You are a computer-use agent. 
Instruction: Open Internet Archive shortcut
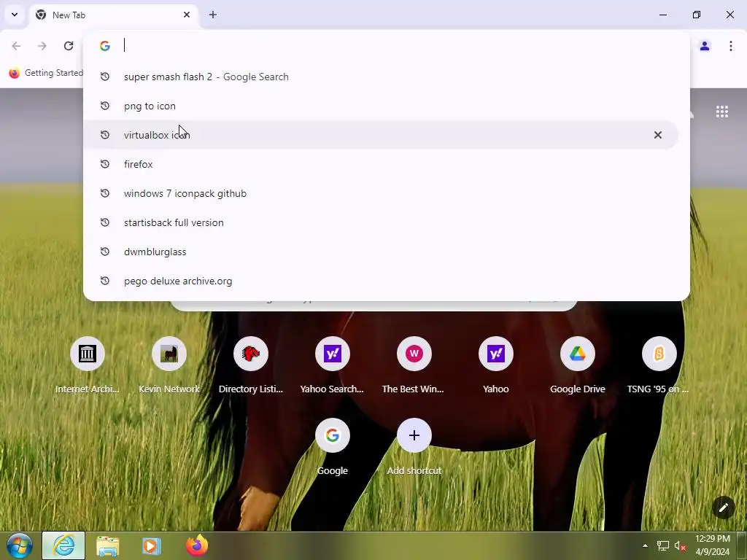88,366
